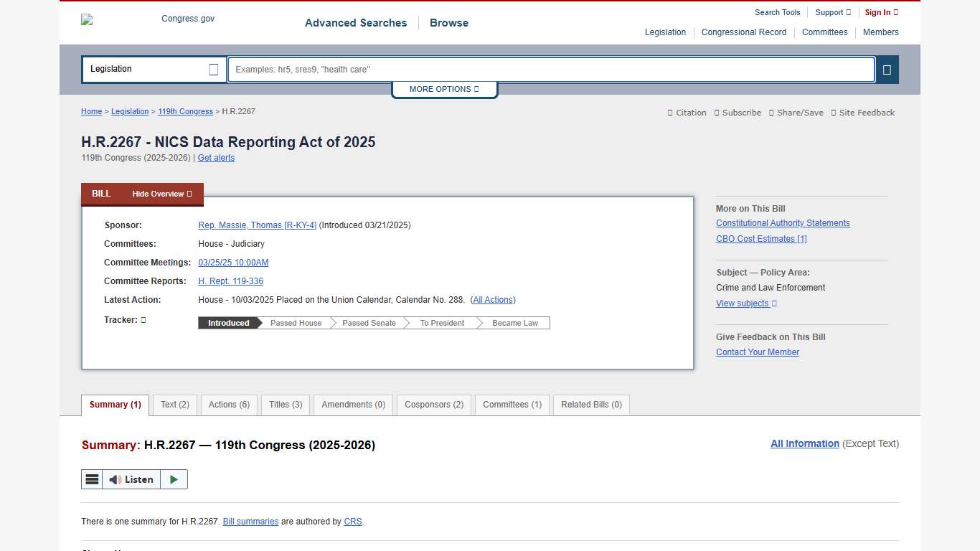This screenshot has width=980, height=551.
Task: Click inside the legislation search box
Action: pyautogui.click(x=550, y=70)
